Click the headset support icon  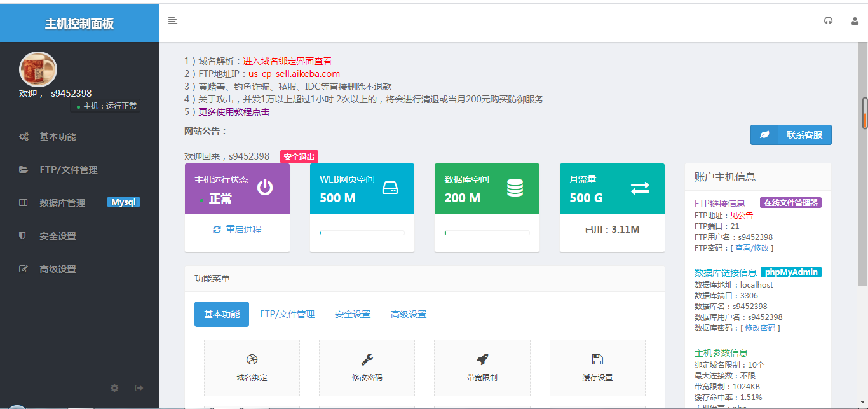828,21
